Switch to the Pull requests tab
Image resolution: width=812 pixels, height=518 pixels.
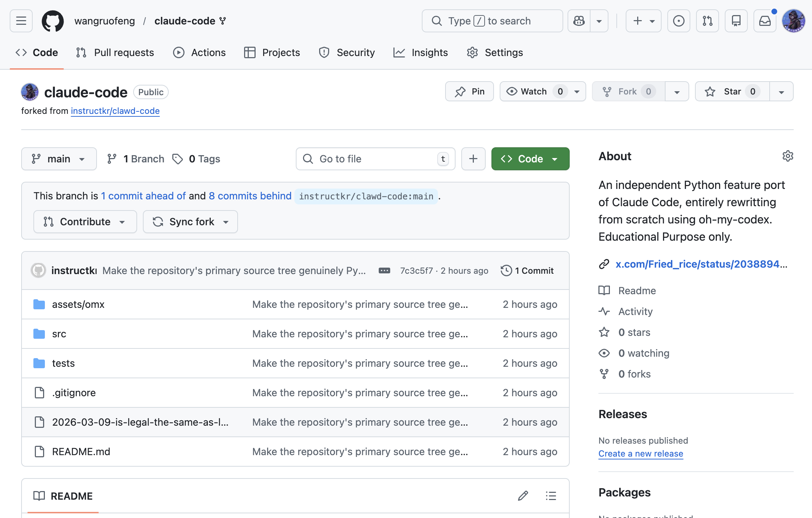115,52
